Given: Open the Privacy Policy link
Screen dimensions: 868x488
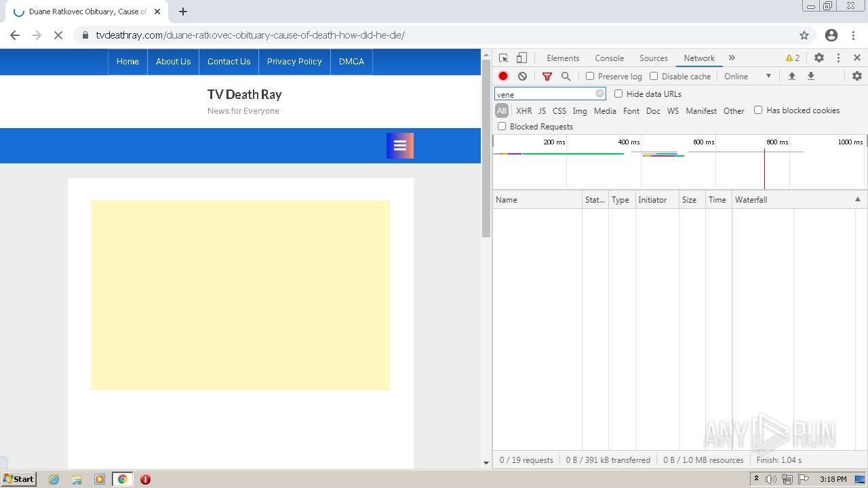Looking at the screenshot, I should (294, 61).
